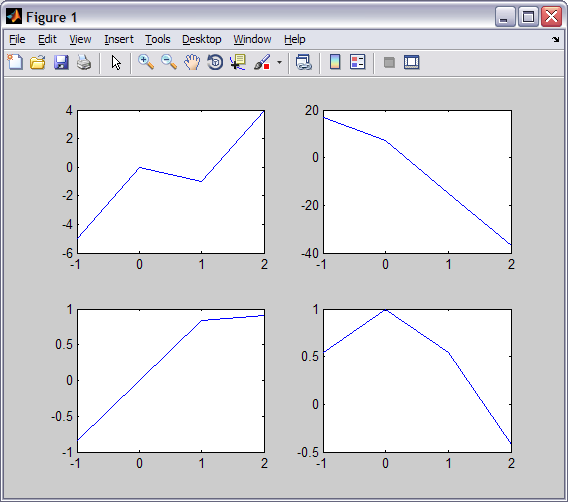Click the Hide Plot Tools icon
This screenshot has width=568, height=502.
click(x=389, y=62)
